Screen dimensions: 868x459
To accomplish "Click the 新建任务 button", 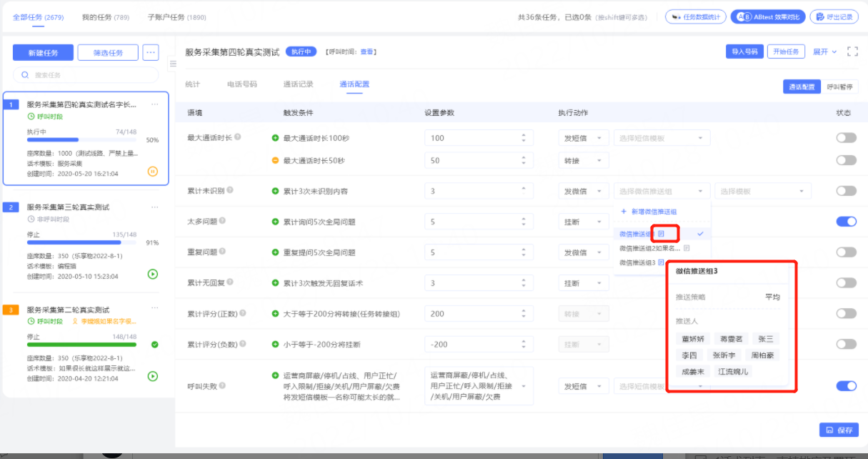I will click(43, 52).
